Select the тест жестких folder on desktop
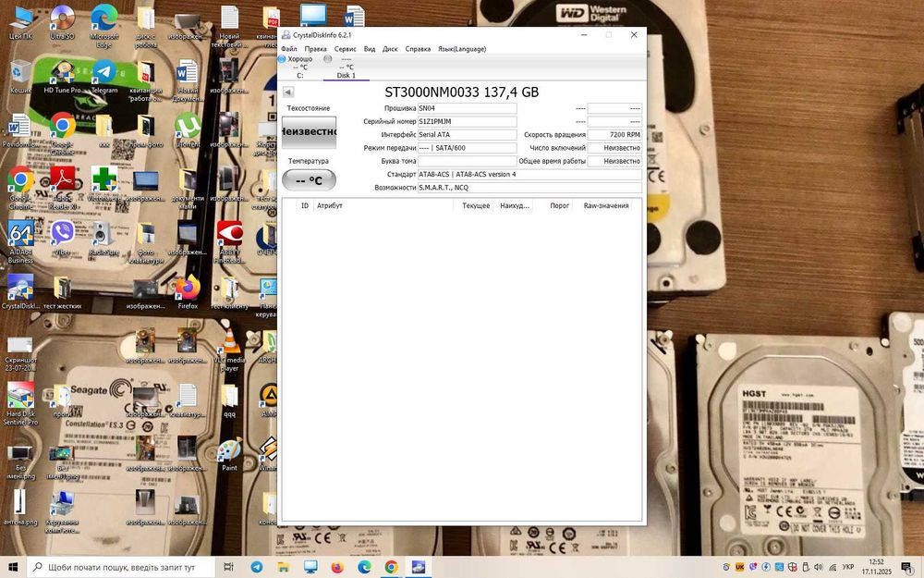Image resolution: width=924 pixels, height=578 pixels. (63, 292)
